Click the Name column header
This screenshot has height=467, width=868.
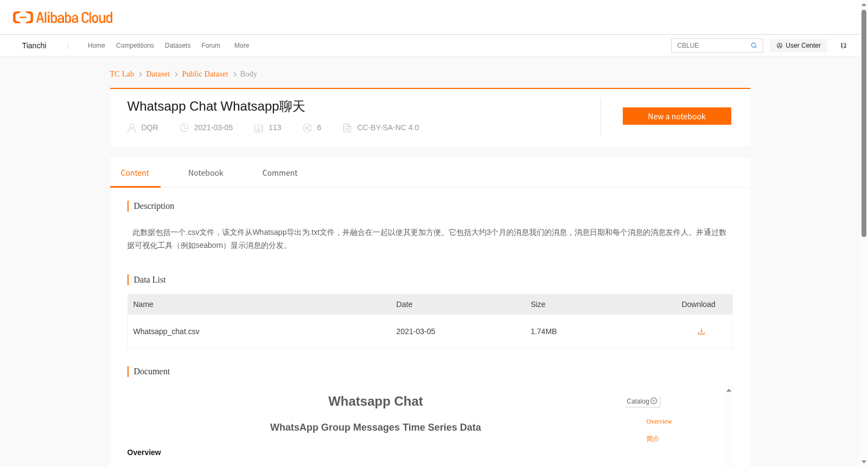point(143,304)
